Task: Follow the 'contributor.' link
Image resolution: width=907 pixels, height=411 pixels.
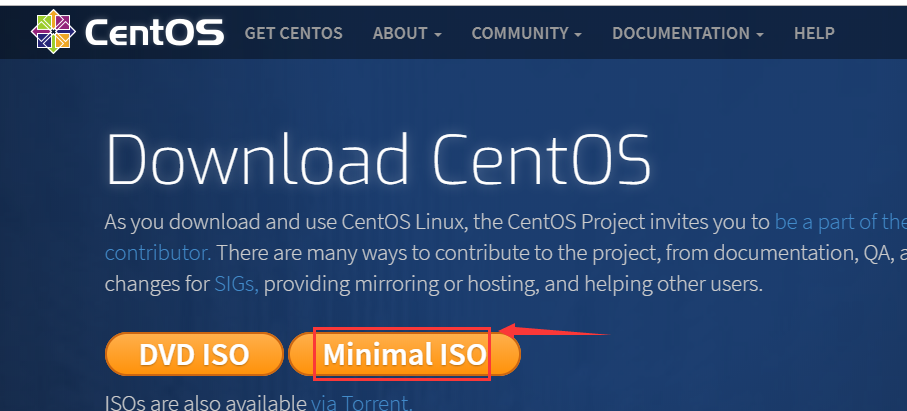Action: coord(158,253)
